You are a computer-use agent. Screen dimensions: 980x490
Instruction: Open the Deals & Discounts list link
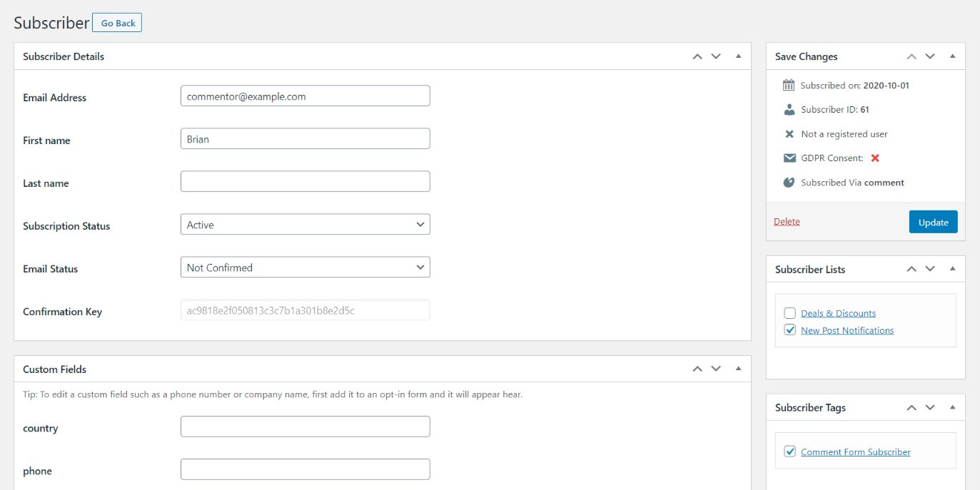[x=838, y=313]
